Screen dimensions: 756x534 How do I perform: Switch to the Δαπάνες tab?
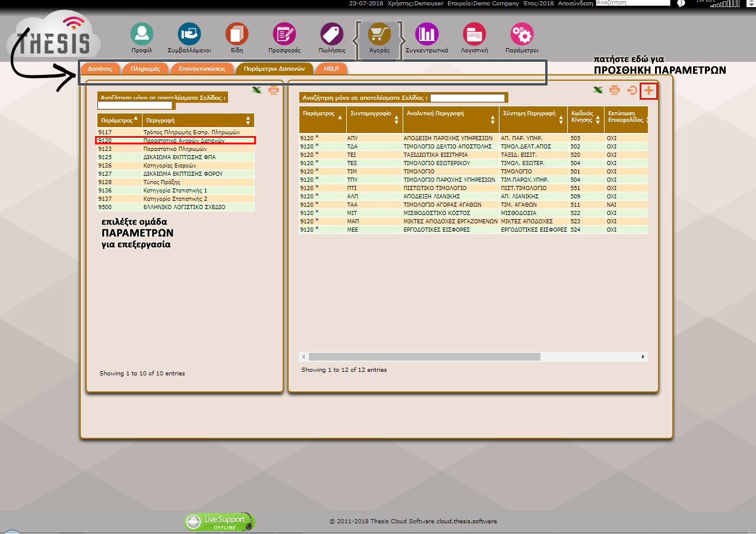[x=100, y=69]
